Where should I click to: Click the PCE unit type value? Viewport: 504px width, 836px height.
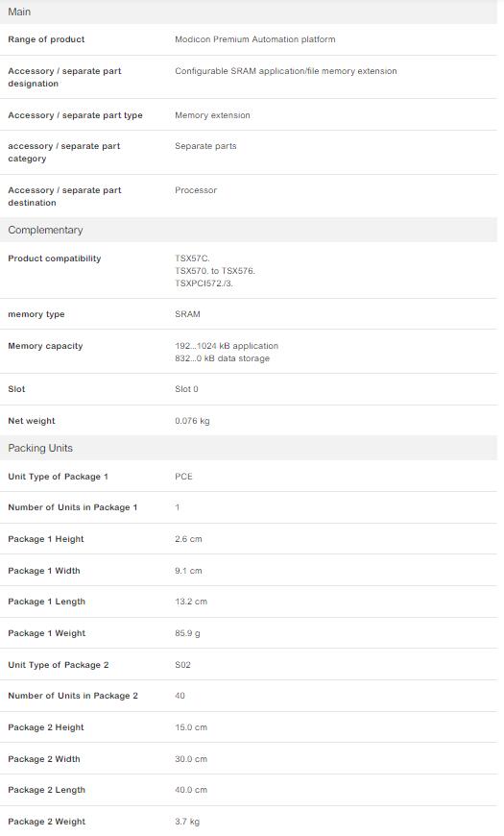coord(183,477)
